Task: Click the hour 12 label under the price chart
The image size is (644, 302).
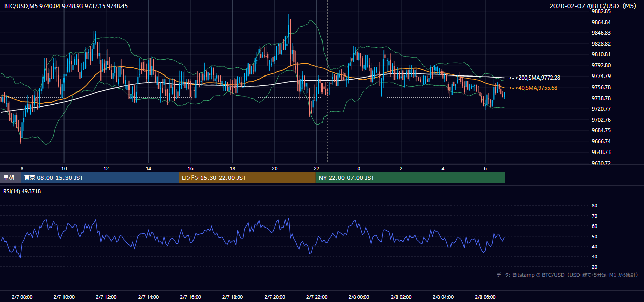Action: tap(106, 169)
